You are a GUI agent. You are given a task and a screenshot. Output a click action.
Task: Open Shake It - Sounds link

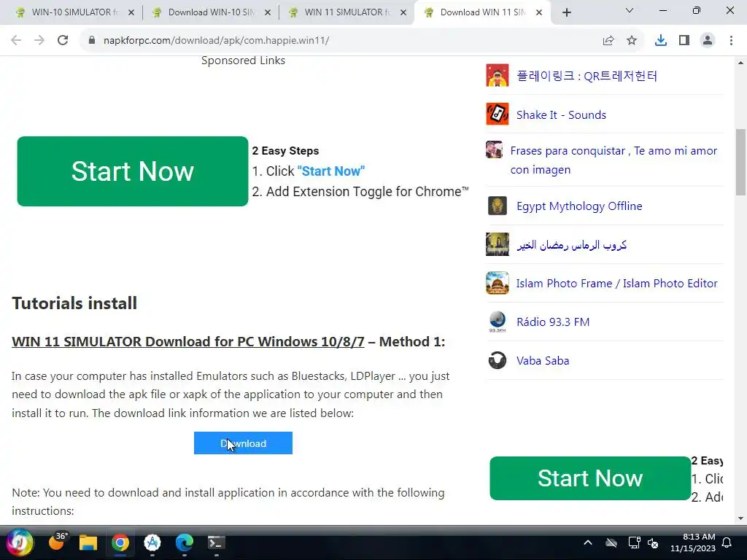tap(561, 114)
